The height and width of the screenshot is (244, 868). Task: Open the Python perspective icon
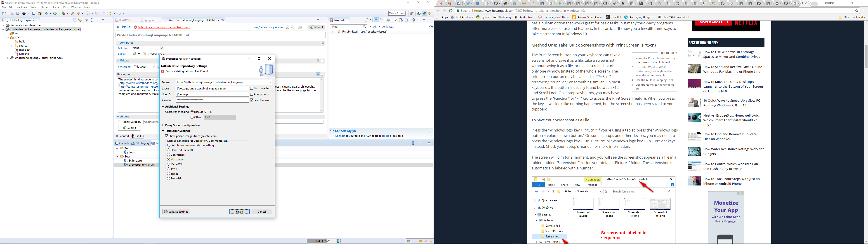(x=425, y=14)
